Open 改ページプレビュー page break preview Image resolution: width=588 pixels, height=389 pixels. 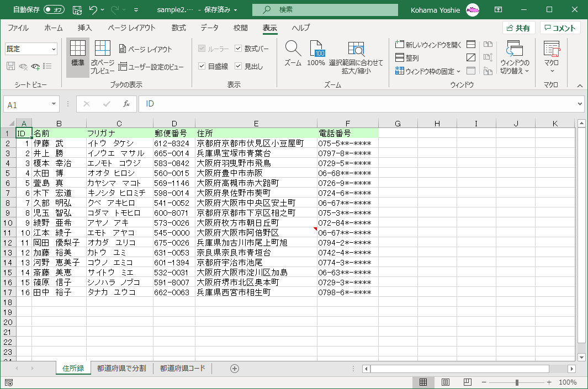[x=102, y=57]
